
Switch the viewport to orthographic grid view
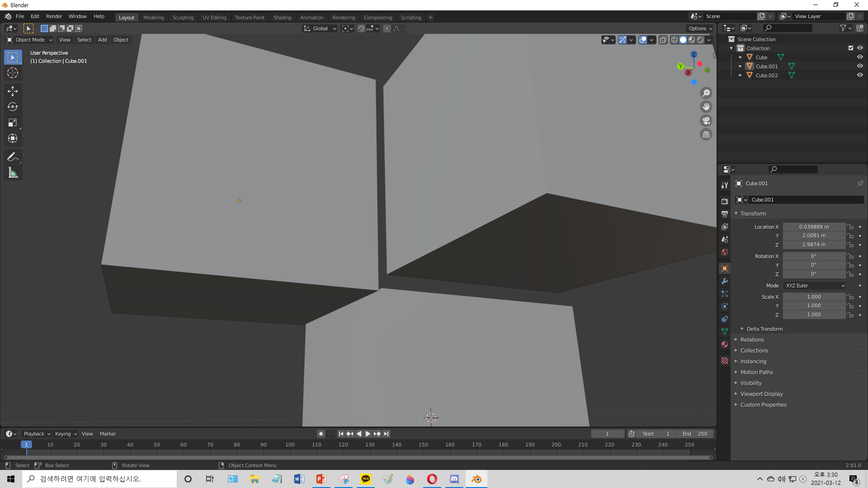(706, 135)
